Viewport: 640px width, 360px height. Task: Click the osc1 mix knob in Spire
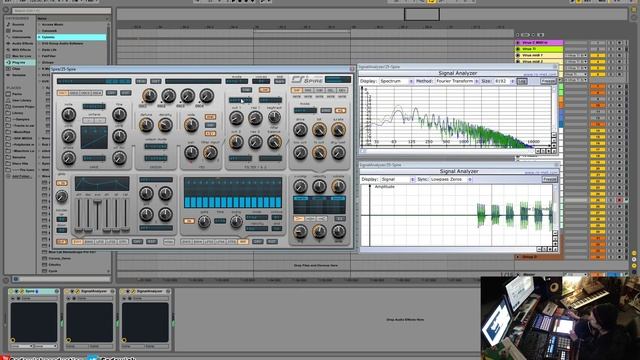(149, 96)
